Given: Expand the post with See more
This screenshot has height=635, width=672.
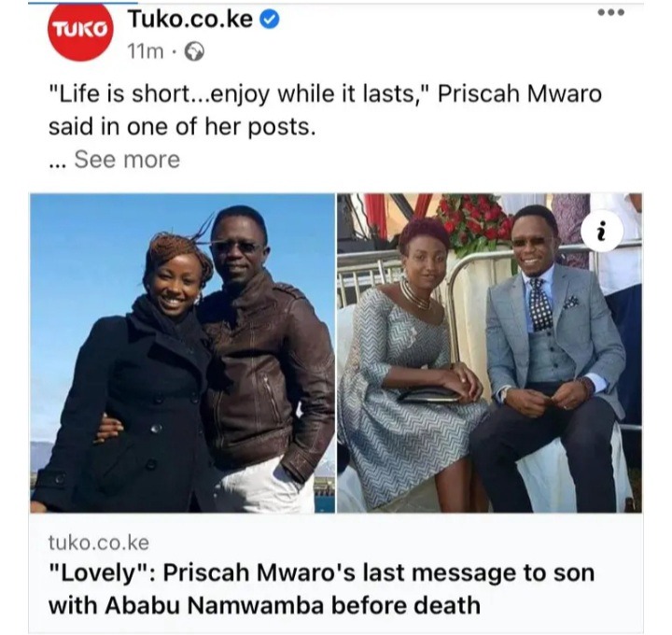Looking at the screenshot, I should pos(127,160).
